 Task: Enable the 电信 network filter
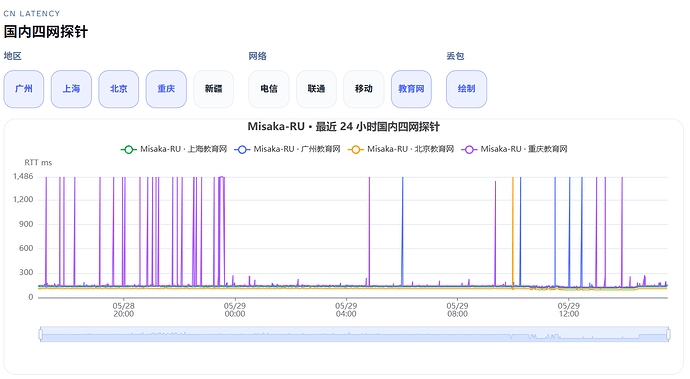click(269, 89)
